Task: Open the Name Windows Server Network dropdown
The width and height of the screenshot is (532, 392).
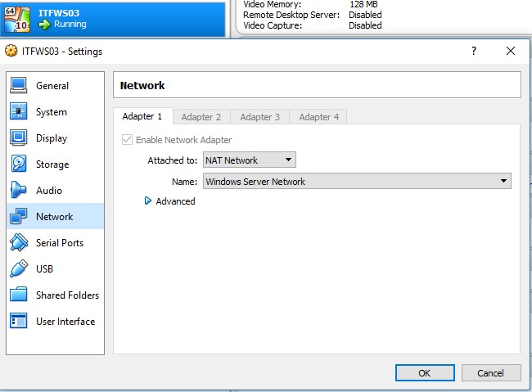Action: (357, 181)
